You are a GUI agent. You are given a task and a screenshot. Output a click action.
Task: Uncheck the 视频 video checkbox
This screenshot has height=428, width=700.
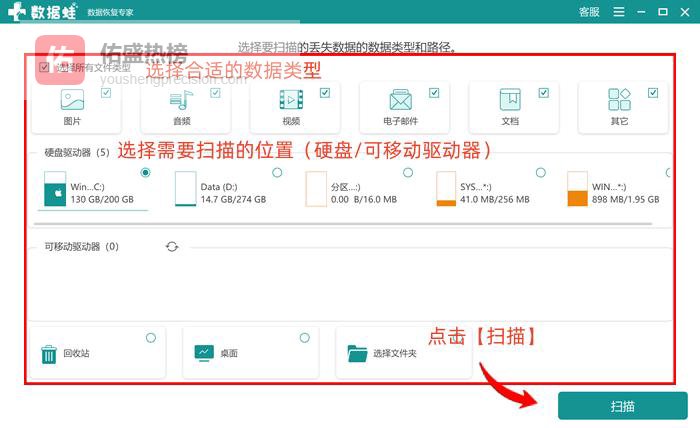[325, 92]
